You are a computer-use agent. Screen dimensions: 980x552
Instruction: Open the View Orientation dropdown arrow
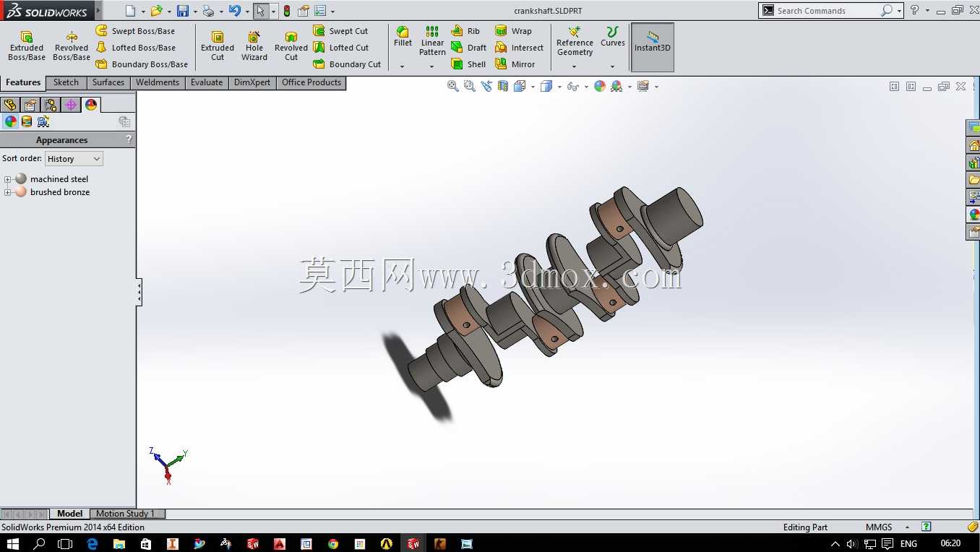click(x=533, y=87)
